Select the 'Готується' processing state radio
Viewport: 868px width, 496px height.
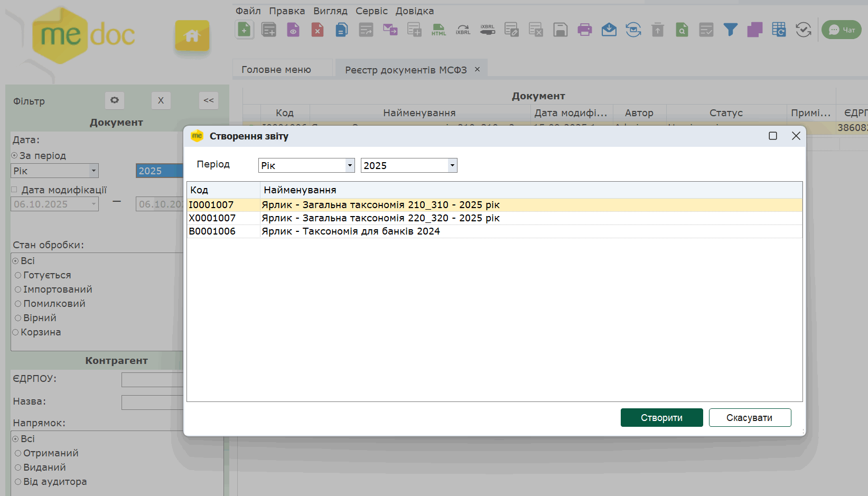pos(18,275)
